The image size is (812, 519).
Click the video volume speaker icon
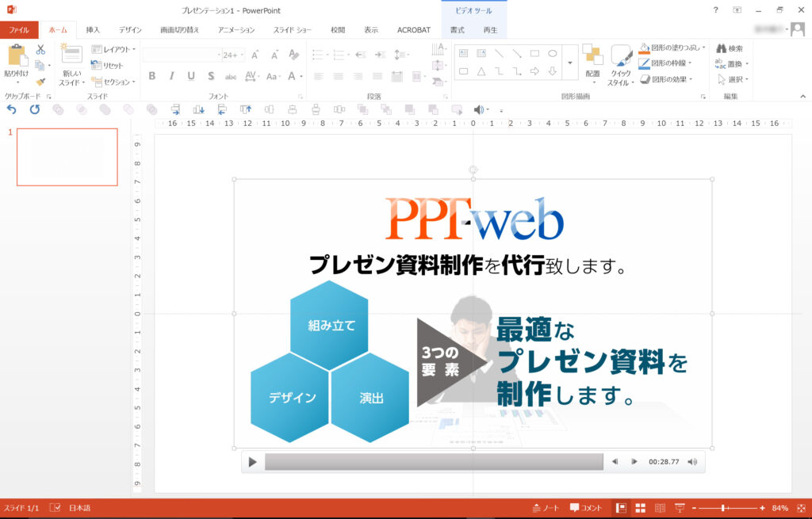click(x=692, y=462)
